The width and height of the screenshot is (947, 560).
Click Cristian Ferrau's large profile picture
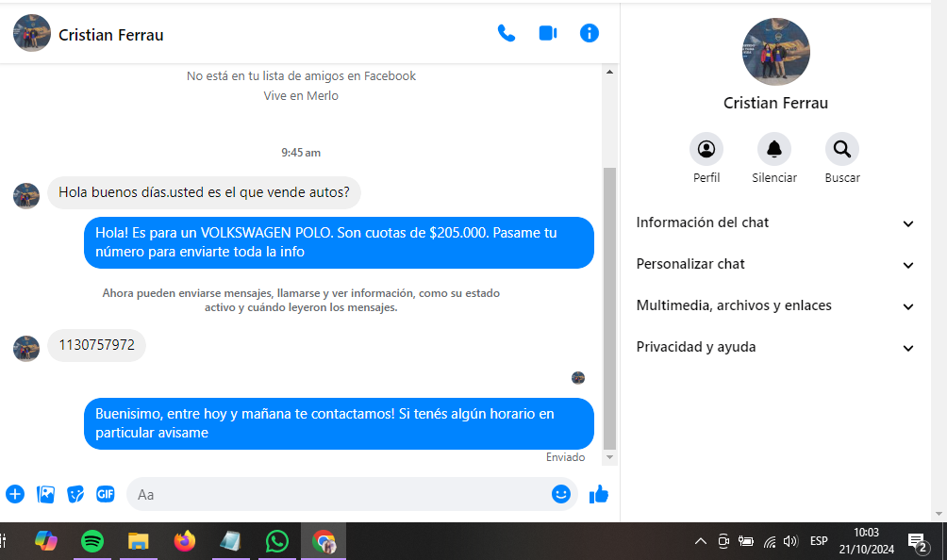click(x=775, y=52)
